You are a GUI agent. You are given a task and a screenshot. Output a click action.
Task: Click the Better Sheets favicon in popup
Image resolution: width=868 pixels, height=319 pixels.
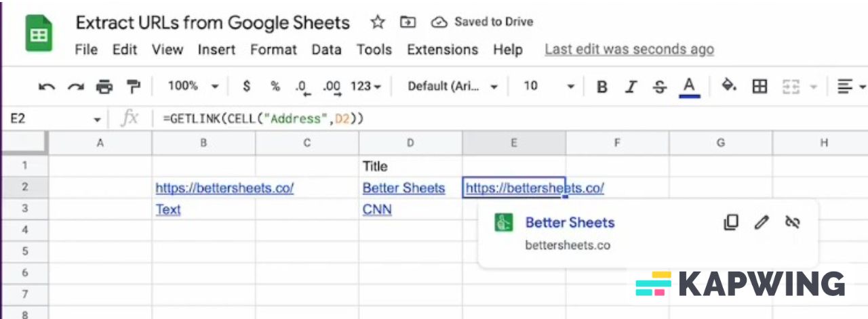tap(503, 222)
